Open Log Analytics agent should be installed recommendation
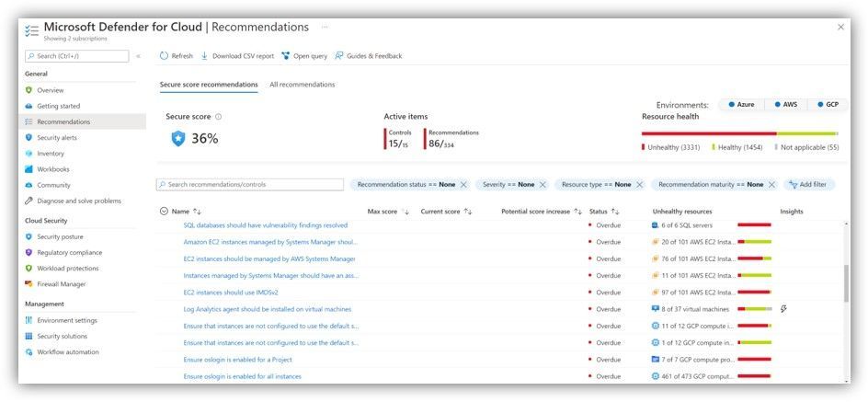The image size is (868, 402). (x=268, y=309)
